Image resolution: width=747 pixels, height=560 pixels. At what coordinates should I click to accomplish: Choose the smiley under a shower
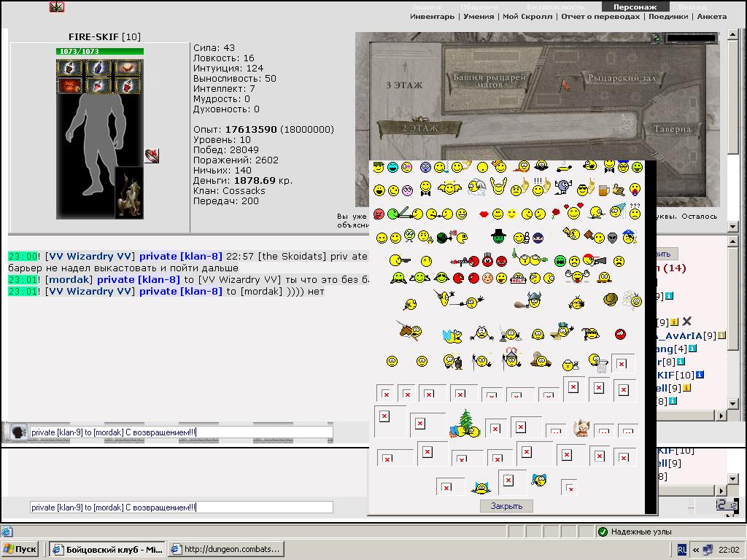[x=617, y=211]
